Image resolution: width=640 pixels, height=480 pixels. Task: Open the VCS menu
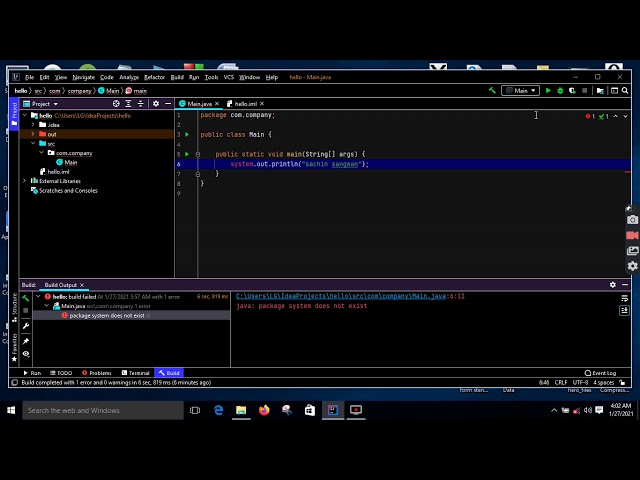pos(229,77)
